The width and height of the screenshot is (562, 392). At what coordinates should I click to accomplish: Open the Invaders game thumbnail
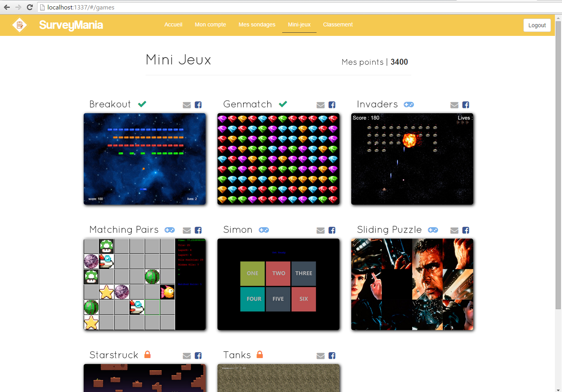tap(412, 159)
